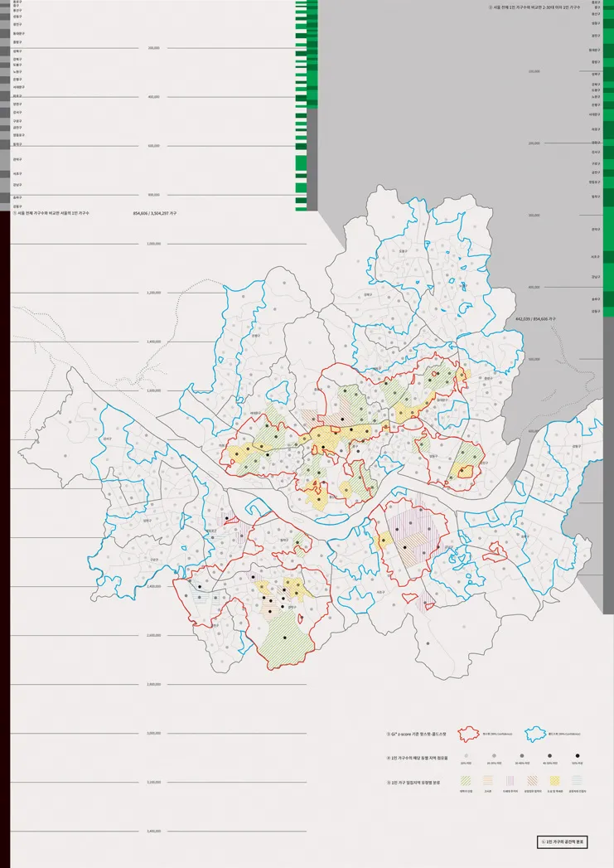614x868 pixels.
Task: Pick the yellow crosshatch legend swatch
Action: click(555, 780)
